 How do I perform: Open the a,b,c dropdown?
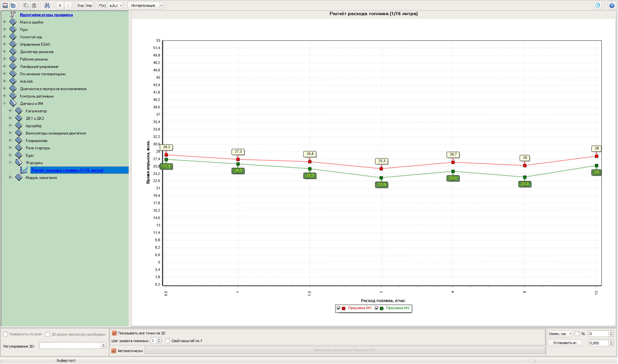click(x=115, y=5)
